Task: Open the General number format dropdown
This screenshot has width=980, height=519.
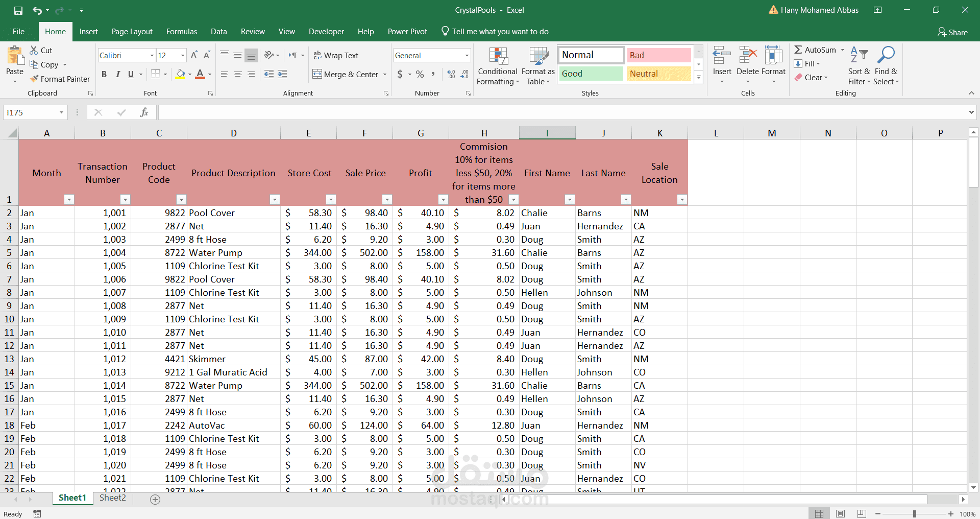Action: (467, 55)
